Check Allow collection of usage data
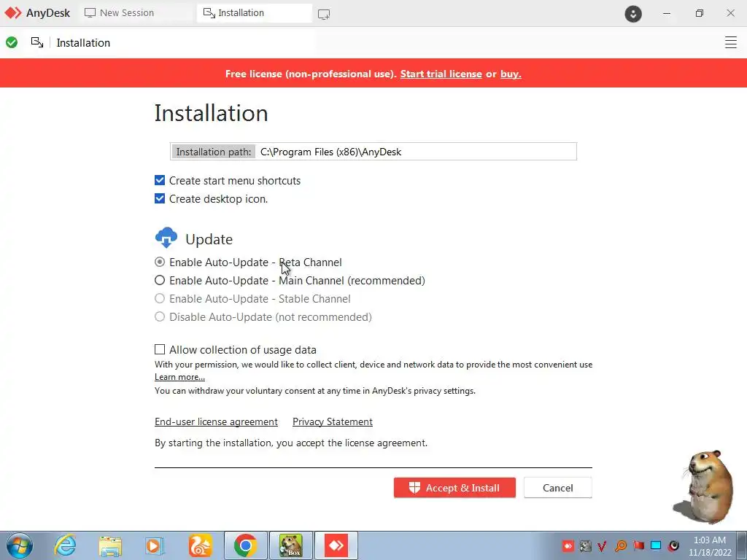747x560 pixels. [x=160, y=349]
